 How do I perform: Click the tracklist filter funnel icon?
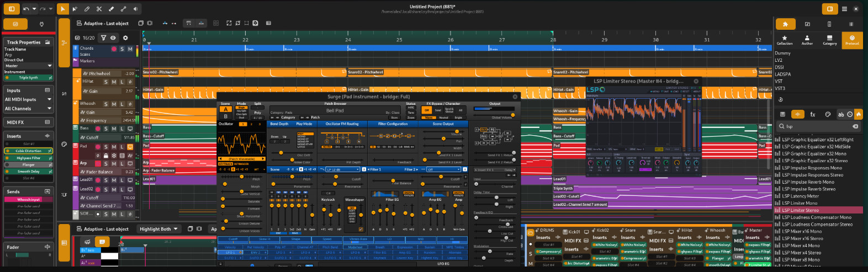point(103,38)
